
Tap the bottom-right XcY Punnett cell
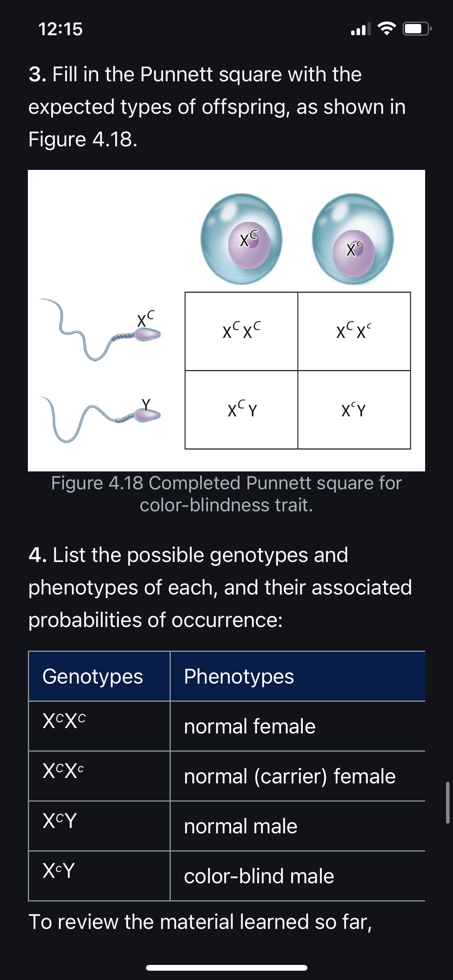pyautogui.click(x=354, y=410)
